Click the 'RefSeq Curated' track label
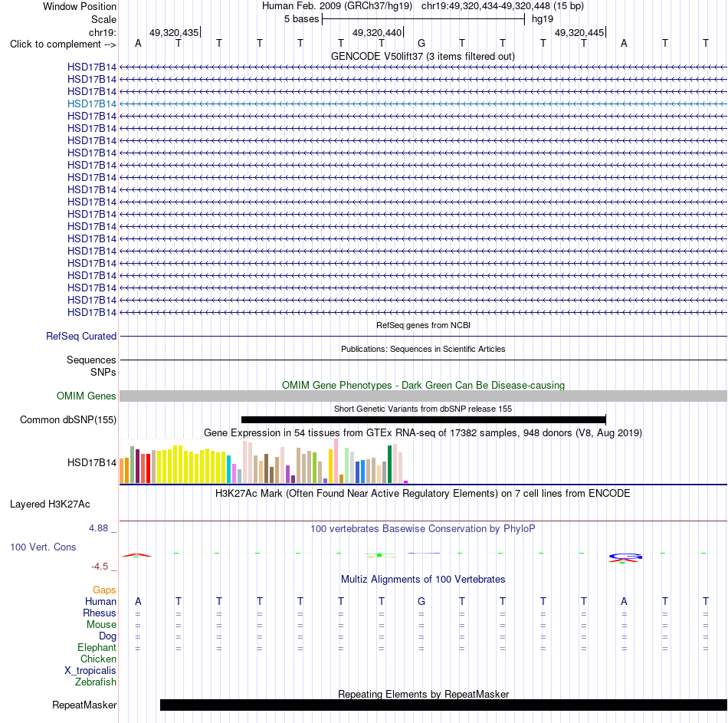Viewport: 728px width, 723px height. pyautogui.click(x=80, y=336)
